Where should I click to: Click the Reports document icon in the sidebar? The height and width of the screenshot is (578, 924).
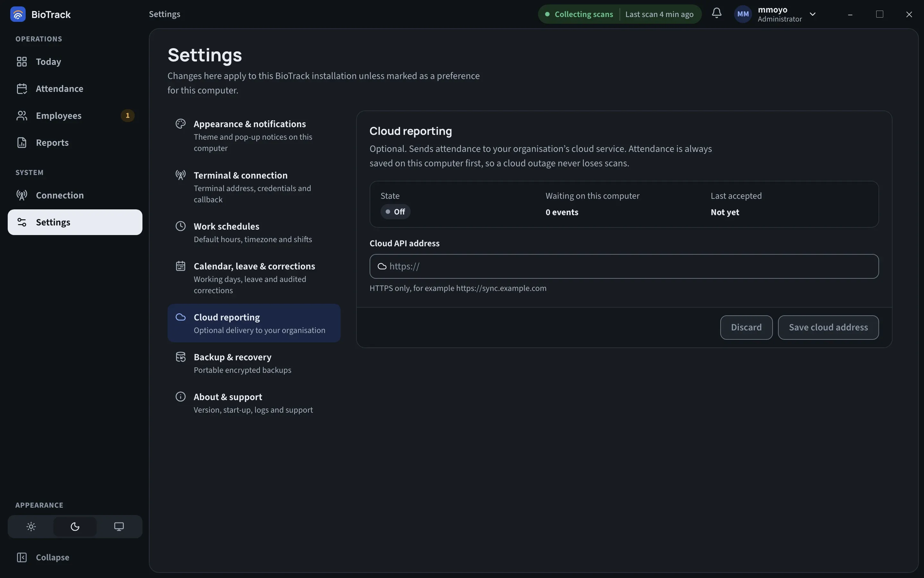coord(22,143)
